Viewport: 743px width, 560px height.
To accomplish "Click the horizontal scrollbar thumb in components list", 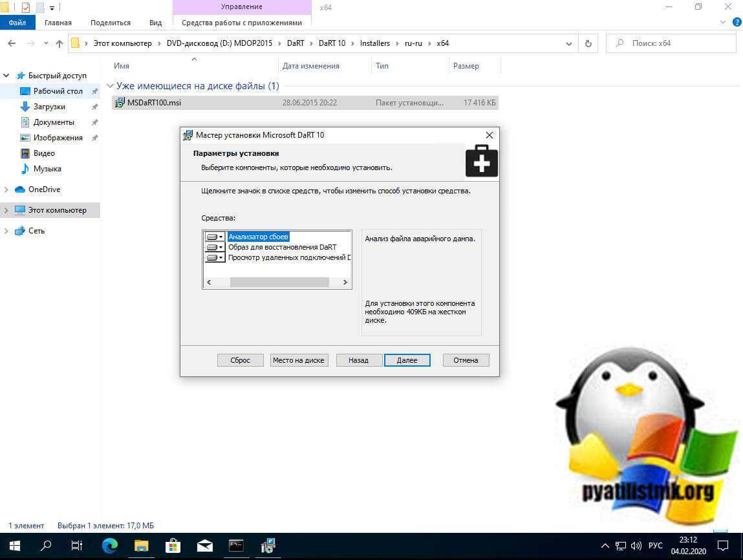I will 279,283.
